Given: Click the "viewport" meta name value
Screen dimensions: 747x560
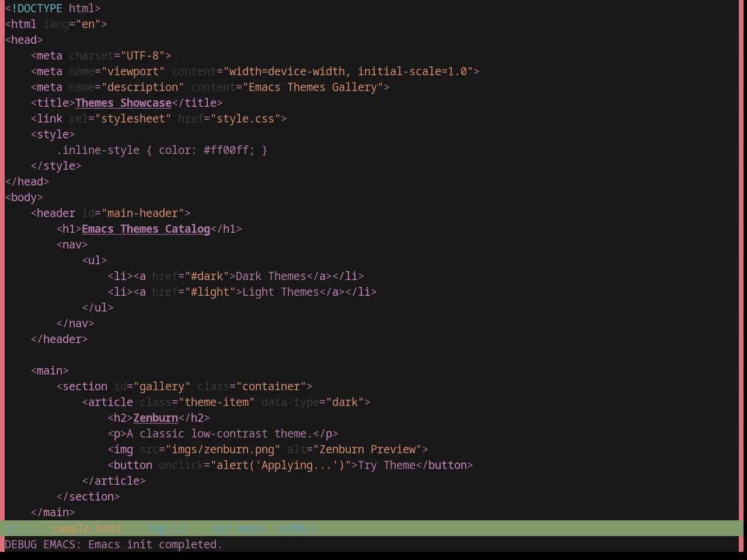Looking at the screenshot, I should tap(133, 71).
